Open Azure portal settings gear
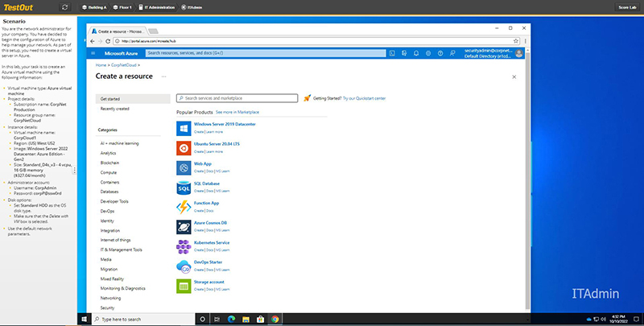644x326 pixels. tap(428, 53)
